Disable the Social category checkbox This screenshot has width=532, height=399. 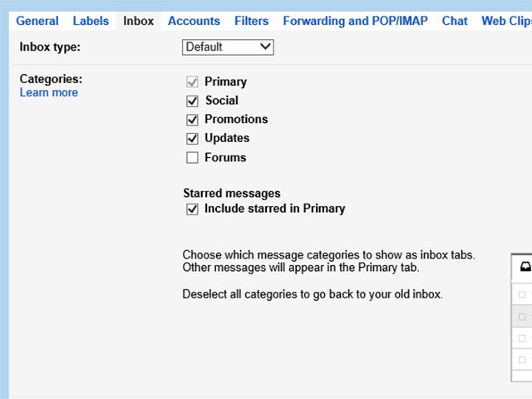point(192,101)
